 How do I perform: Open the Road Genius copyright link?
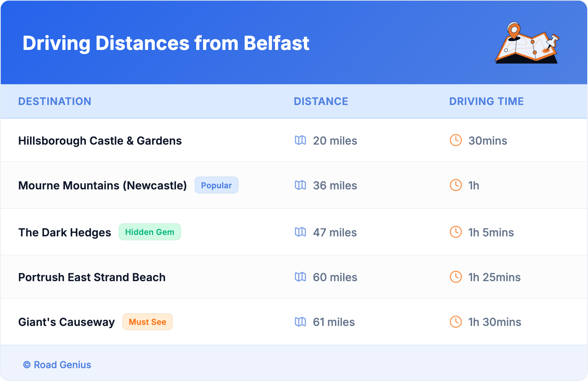(57, 365)
